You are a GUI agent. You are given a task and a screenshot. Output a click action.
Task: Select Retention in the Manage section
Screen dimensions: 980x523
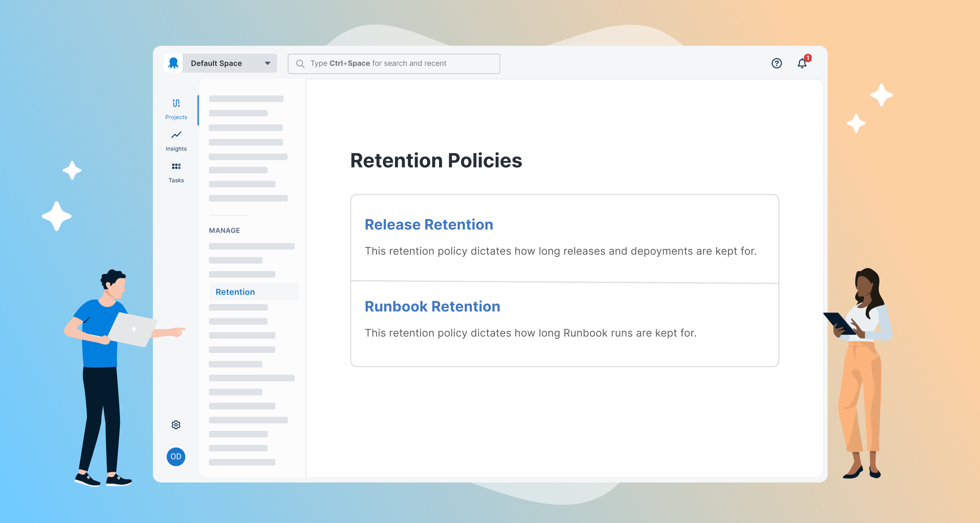tap(235, 292)
